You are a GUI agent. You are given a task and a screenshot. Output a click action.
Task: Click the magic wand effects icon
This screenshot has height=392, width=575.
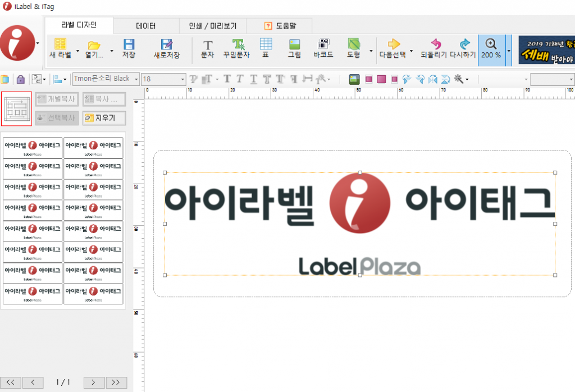tap(459, 79)
